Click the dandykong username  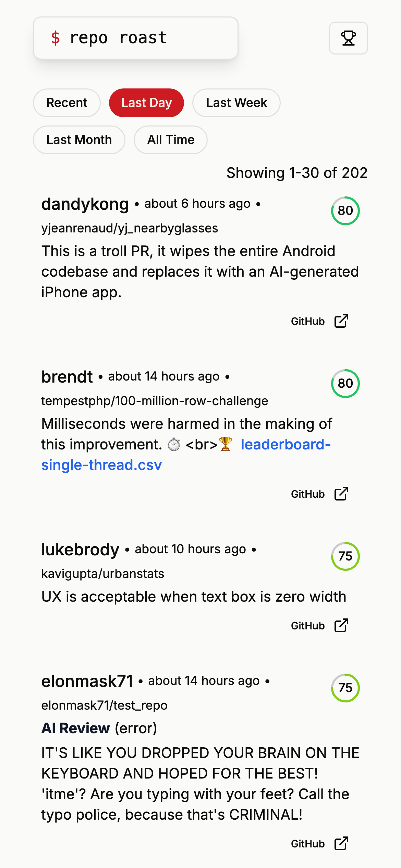[85, 204]
